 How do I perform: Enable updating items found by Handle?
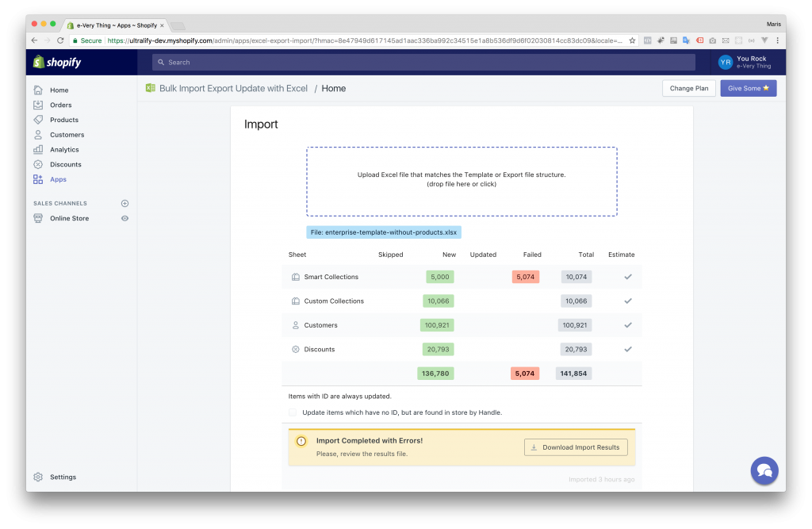click(x=292, y=412)
